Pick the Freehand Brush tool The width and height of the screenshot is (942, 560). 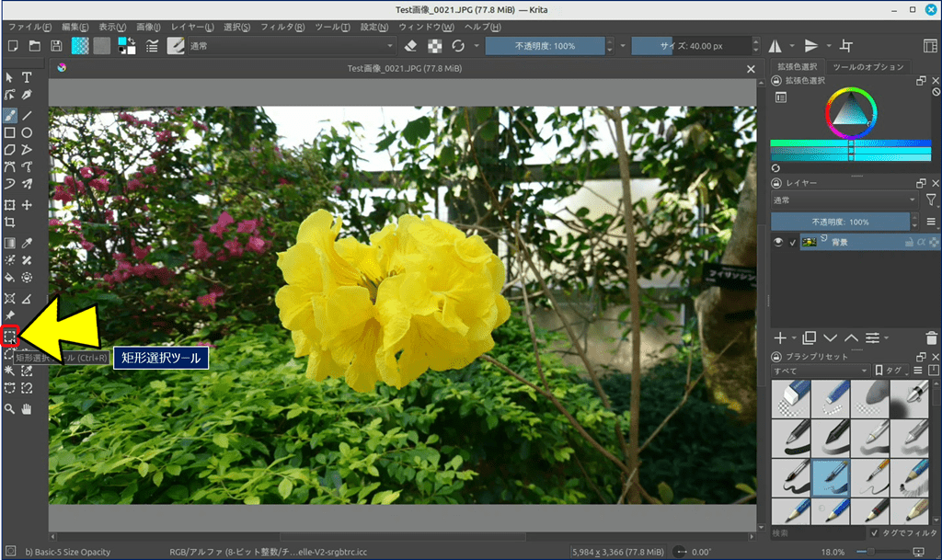(x=10, y=116)
